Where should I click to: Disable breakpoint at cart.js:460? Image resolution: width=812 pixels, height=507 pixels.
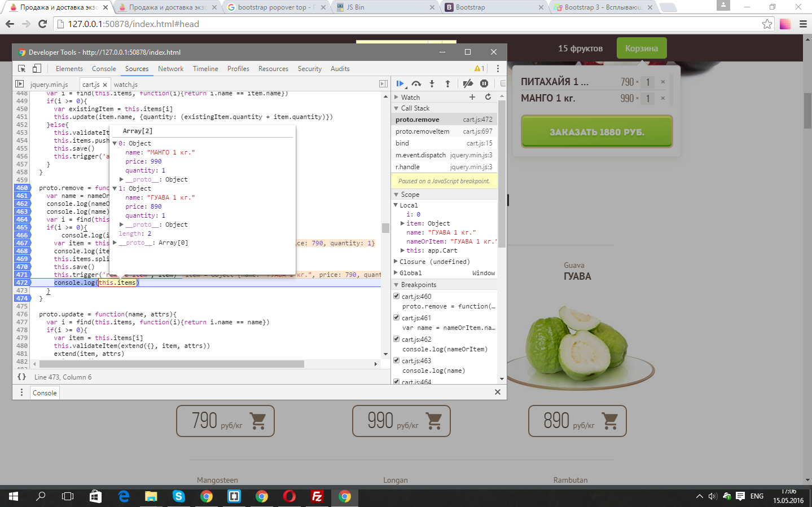click(396, 296)
